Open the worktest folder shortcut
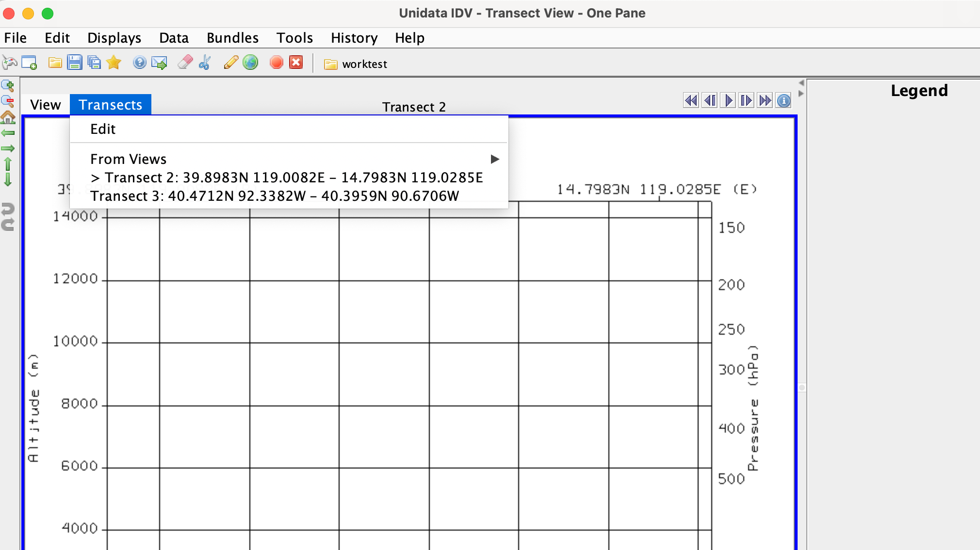Image resolution: width=980 pixels, height=550 pixels. pyautogui.click(x=356, y=64)
